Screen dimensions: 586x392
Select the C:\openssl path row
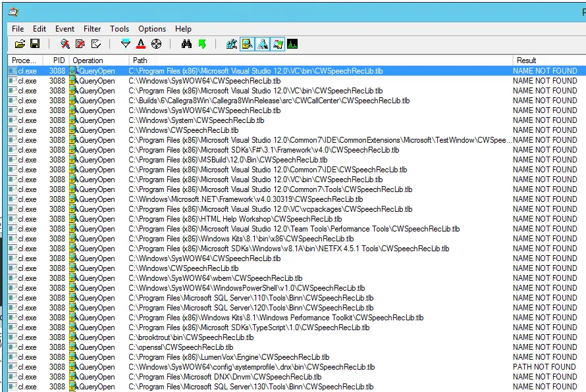coord(297,347)
